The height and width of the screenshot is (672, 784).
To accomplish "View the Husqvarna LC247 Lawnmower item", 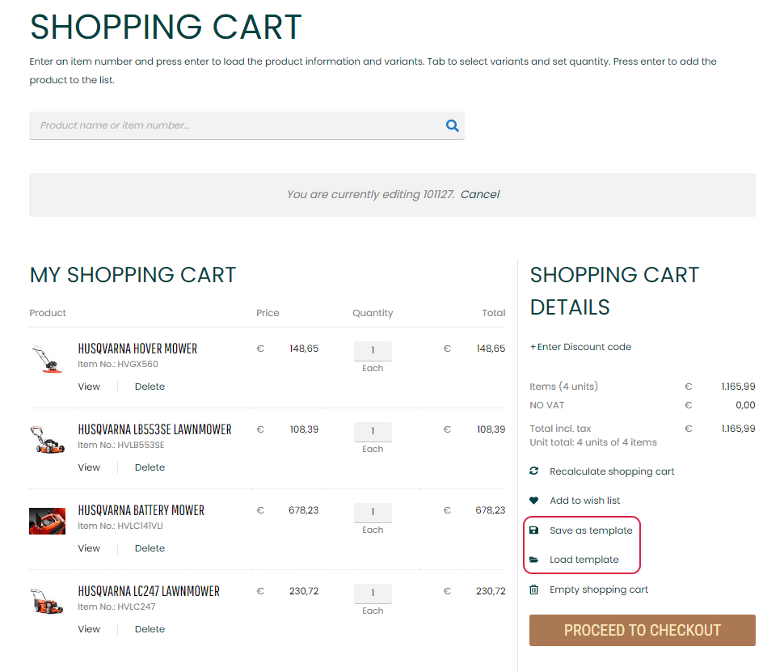I will pyautogui.click(x=89, y=629).
